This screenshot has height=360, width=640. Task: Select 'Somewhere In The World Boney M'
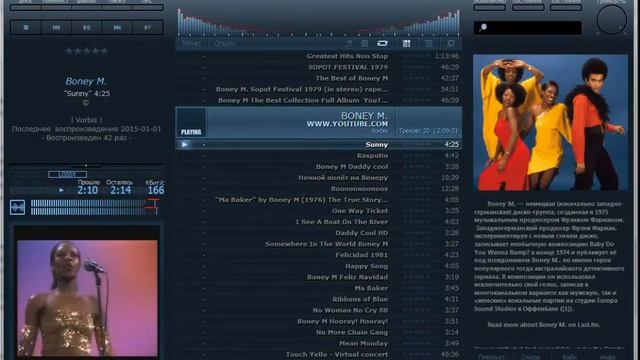(319, 244)
